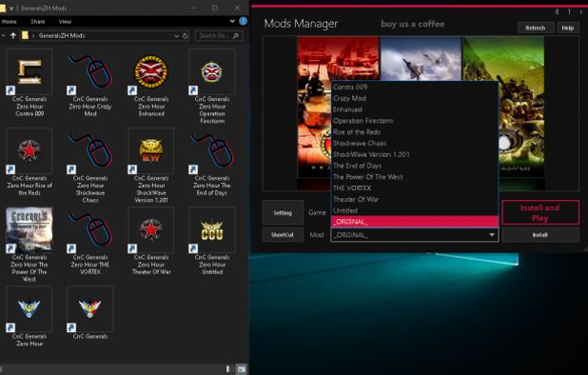This screenshot has height=375, width=588.
Task: Click the Install and Play button
Action: point(540,212)
